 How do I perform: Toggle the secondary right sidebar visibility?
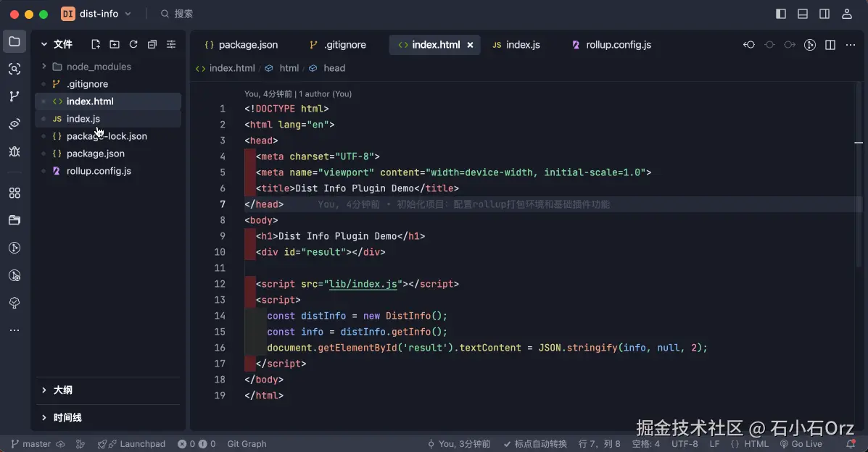[824, 14]
